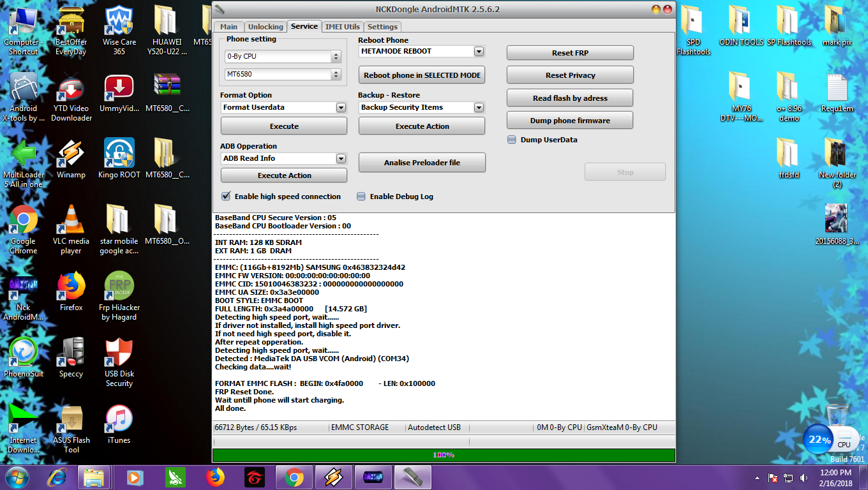Click Execute under Format Option
The height and width of the screenshot is (490, 868).
(284, 126)
